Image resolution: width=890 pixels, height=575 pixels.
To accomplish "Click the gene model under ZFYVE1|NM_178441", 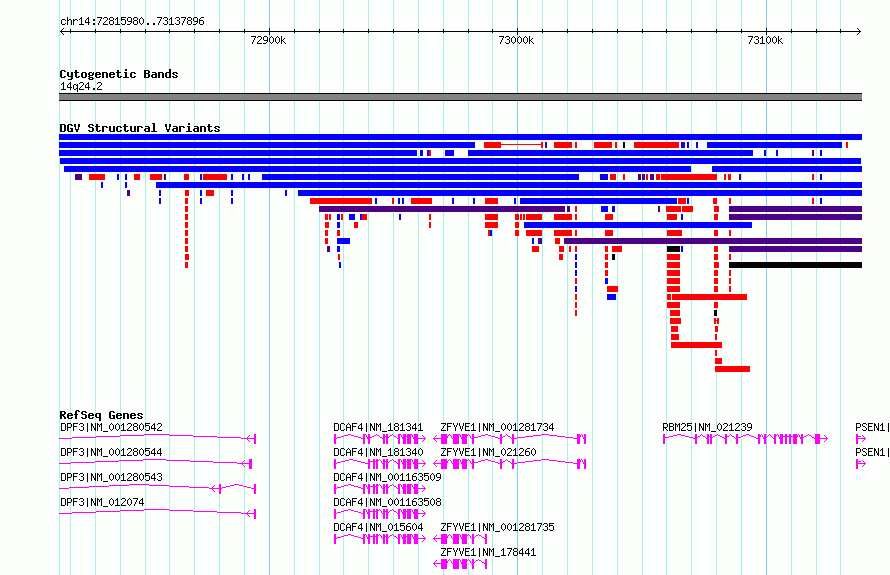I will click(x=460, y=564).
